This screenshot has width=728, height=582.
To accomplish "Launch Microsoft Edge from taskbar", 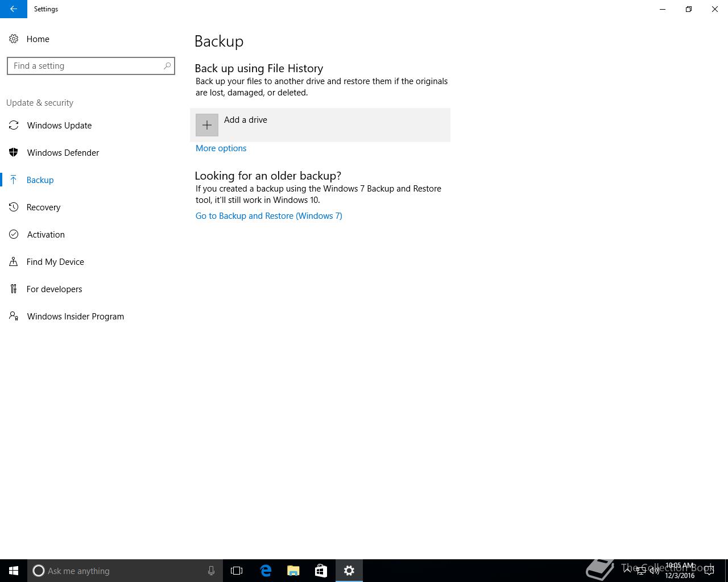I will [x=266, y=571].
